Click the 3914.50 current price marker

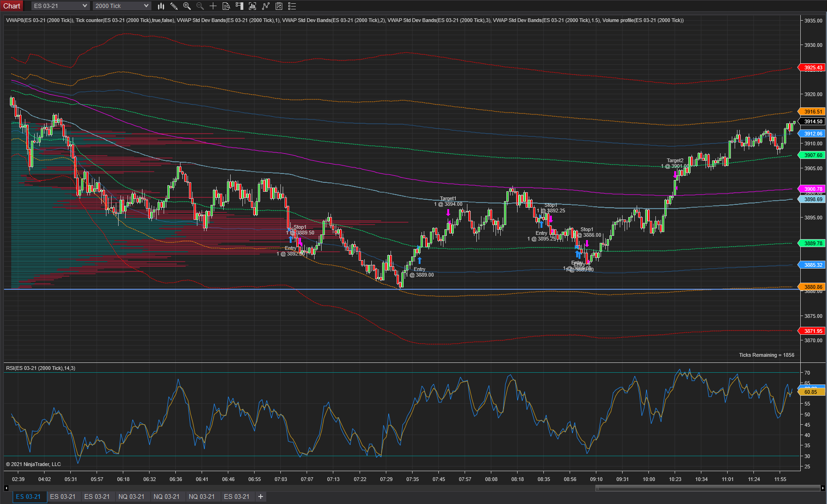click(x=812, y=121)
